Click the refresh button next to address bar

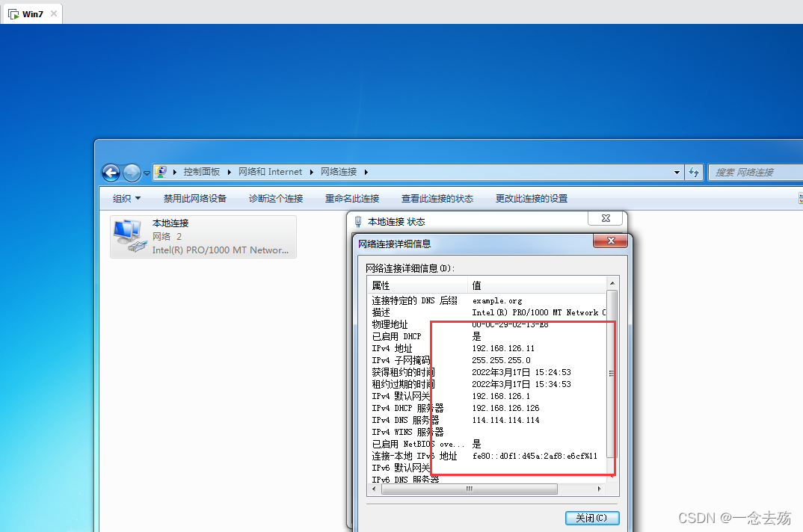pos(694,173)
